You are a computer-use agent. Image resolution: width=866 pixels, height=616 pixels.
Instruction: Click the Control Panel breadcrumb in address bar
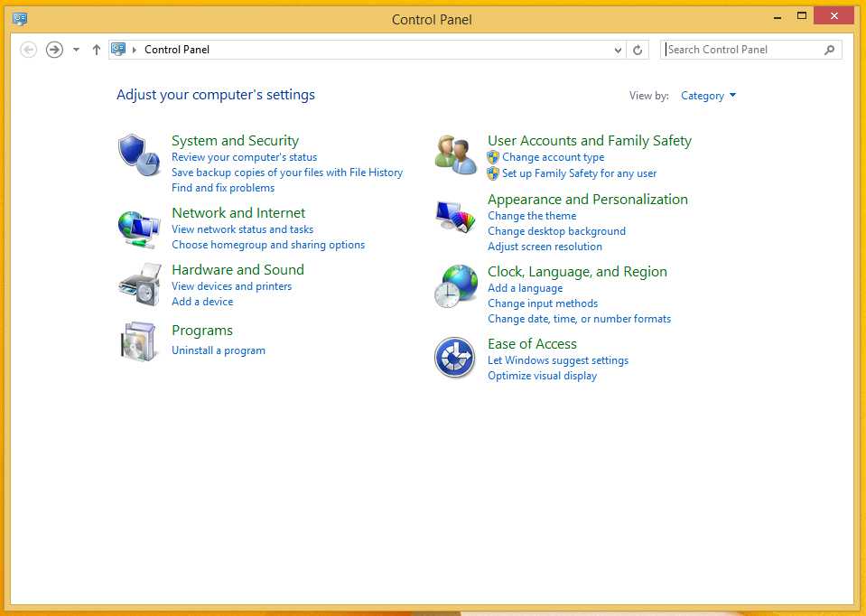pyautogui.click(x=177, y=50)
